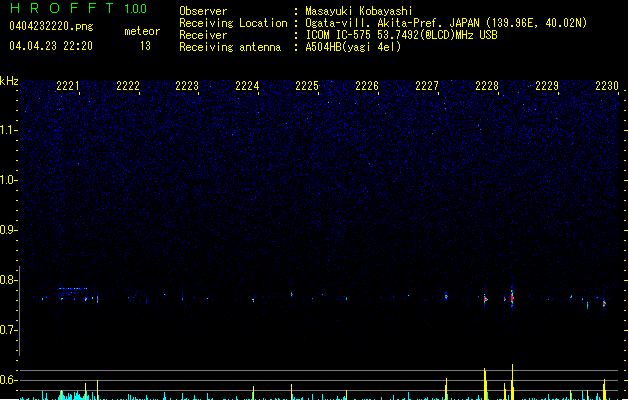Click the 2224 time marker

[x=247, y=86]
